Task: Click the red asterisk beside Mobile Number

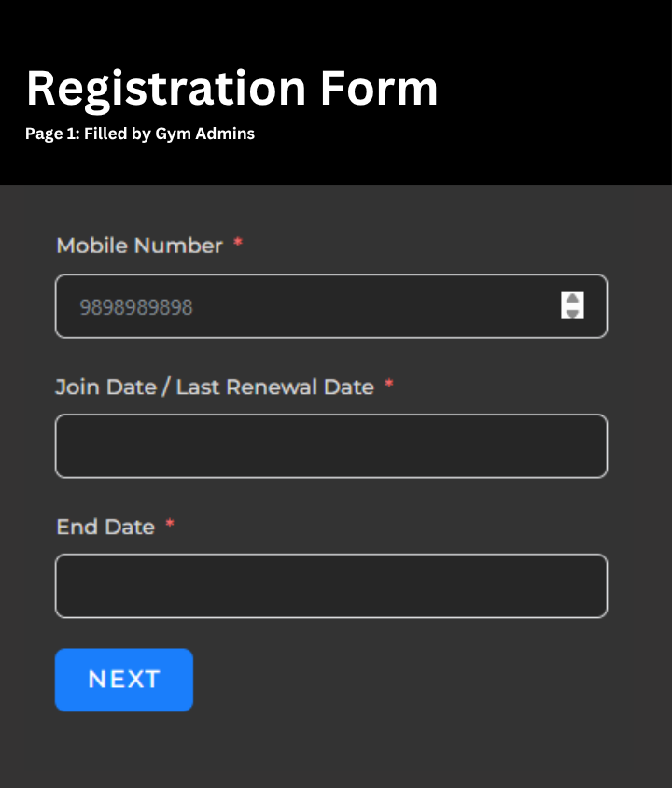Action: [238, 244]
